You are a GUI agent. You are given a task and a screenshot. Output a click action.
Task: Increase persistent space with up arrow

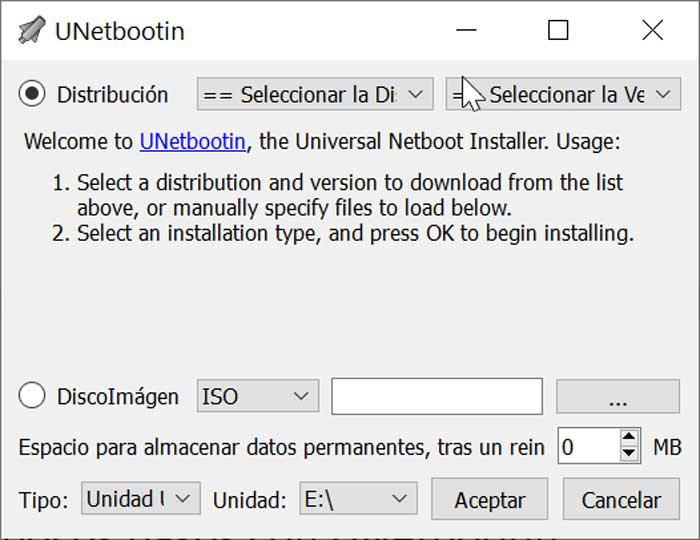[629, 436]
